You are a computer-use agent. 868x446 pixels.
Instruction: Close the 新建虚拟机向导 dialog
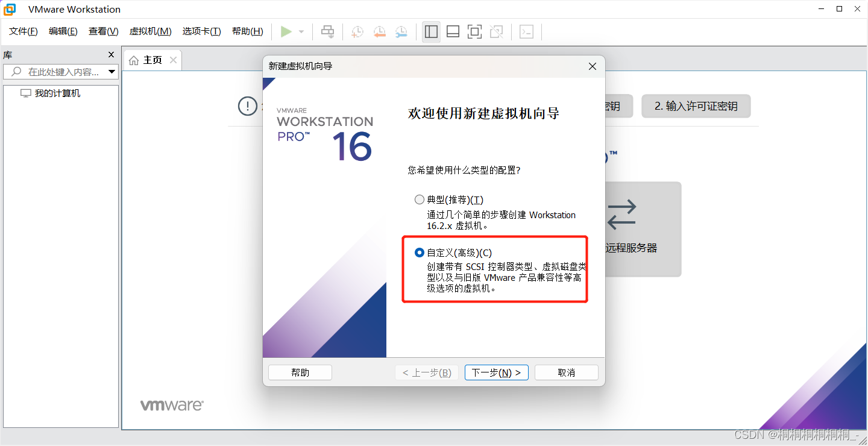(593, 66)
